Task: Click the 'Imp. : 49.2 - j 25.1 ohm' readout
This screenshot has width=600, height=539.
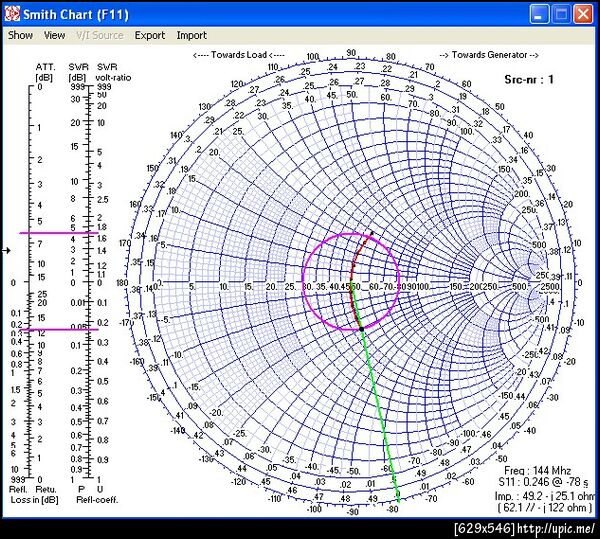Action: [545, 496]
